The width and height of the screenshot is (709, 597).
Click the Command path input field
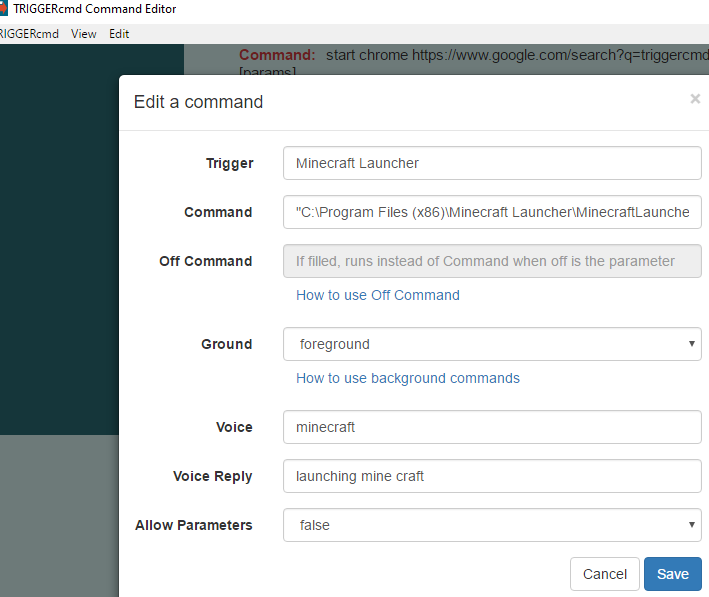pyautogui.click(x=492, y=212)
